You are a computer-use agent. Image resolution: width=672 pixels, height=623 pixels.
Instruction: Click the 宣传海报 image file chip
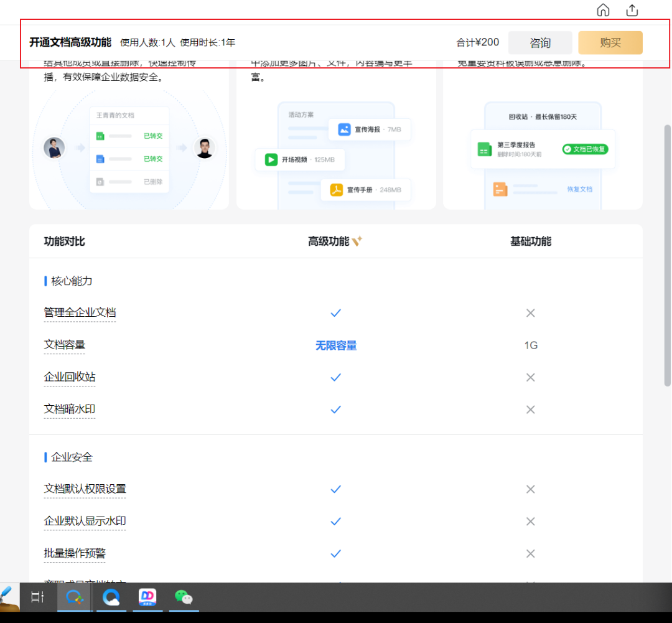370,129
